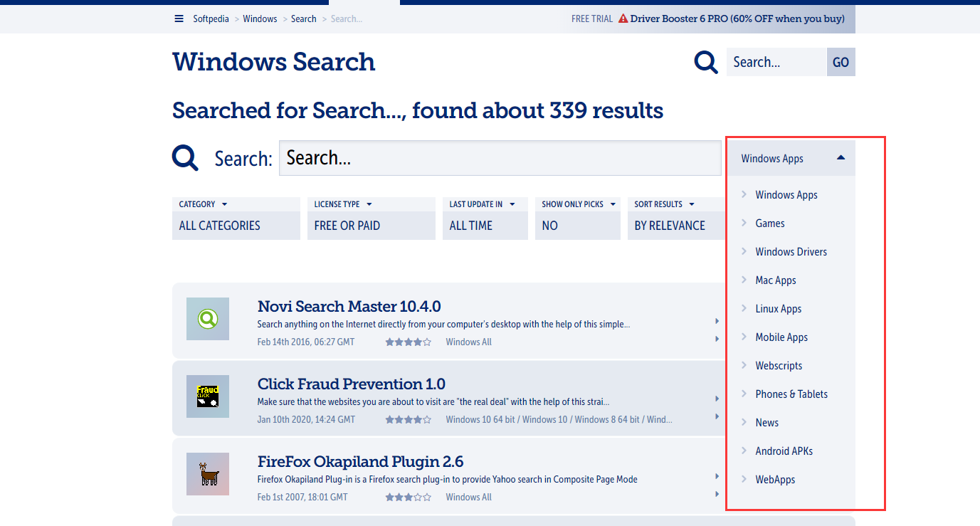
Task: Click the Windows Search page heading
Action: click(274, 62)
